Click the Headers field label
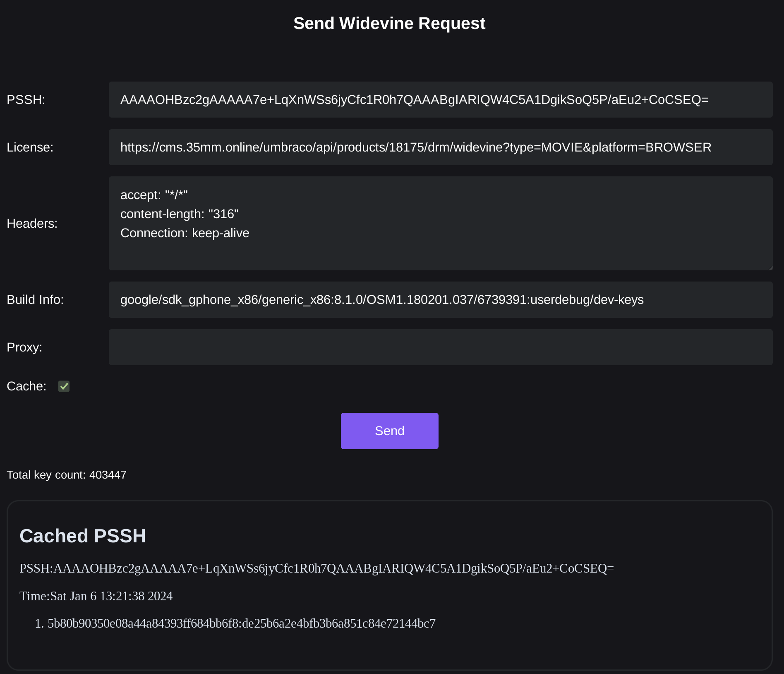Viewport: 784px width, 674px height. (x=32, y=224)
